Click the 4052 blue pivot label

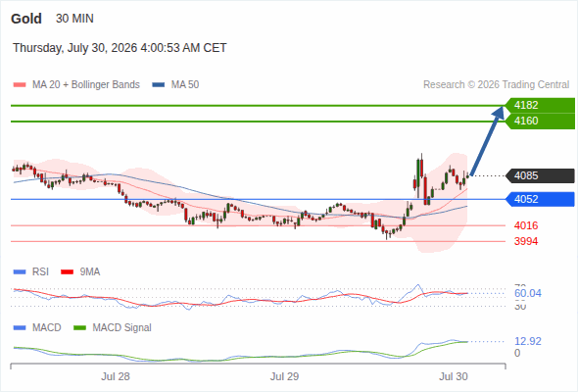point(540,199)
